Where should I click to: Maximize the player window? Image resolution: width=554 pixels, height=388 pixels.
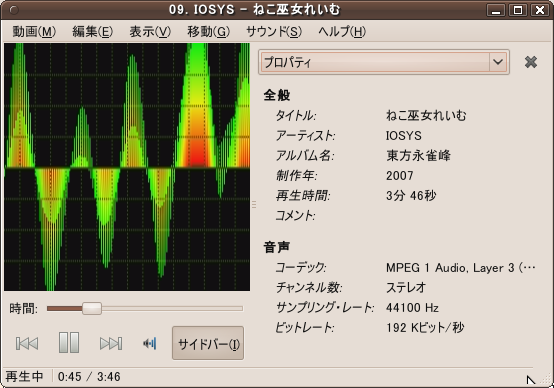518,10
